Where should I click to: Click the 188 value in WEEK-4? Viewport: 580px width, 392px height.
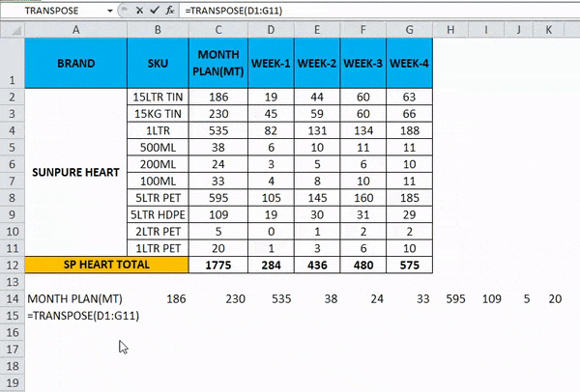[x=409, y=130]
